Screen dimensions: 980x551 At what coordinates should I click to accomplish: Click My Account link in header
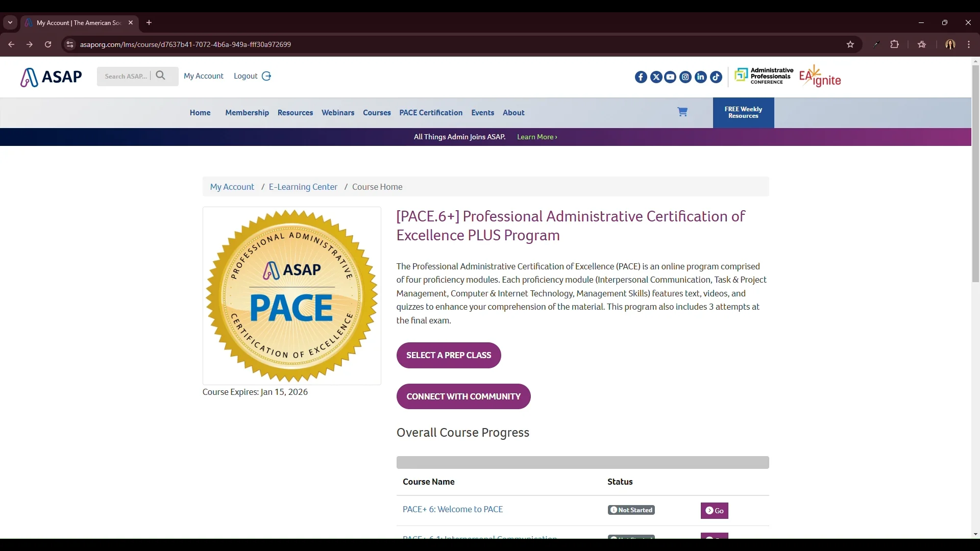(204, 76)
